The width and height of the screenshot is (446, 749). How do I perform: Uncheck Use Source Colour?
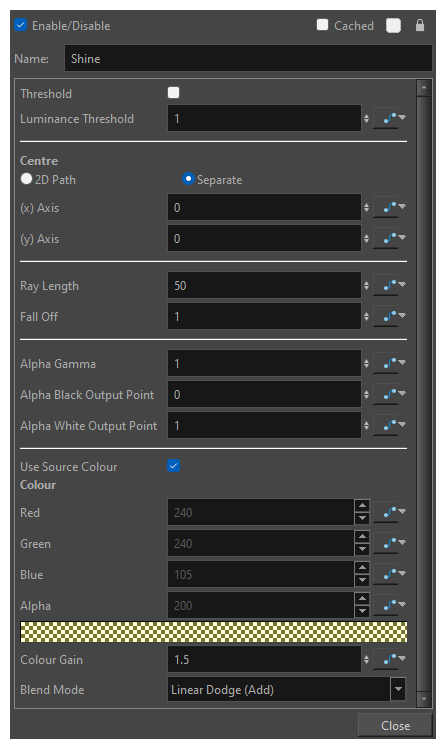click(174, 466)
